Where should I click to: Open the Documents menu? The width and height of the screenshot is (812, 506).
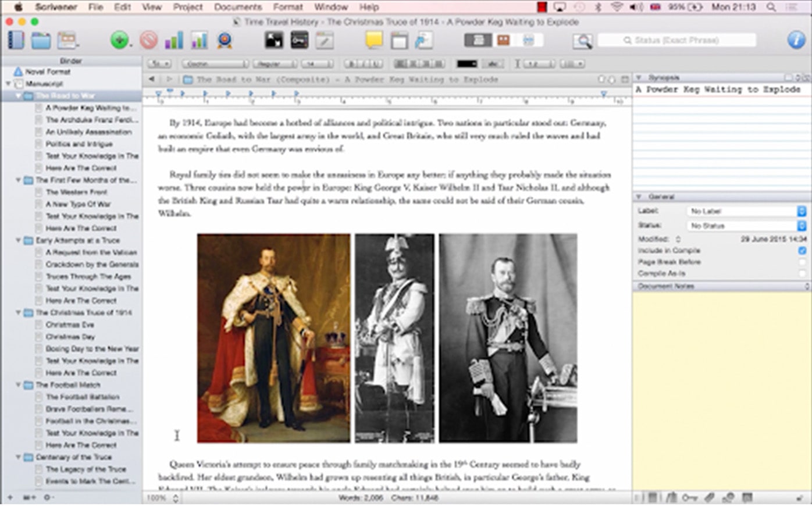tap(238, 7)
